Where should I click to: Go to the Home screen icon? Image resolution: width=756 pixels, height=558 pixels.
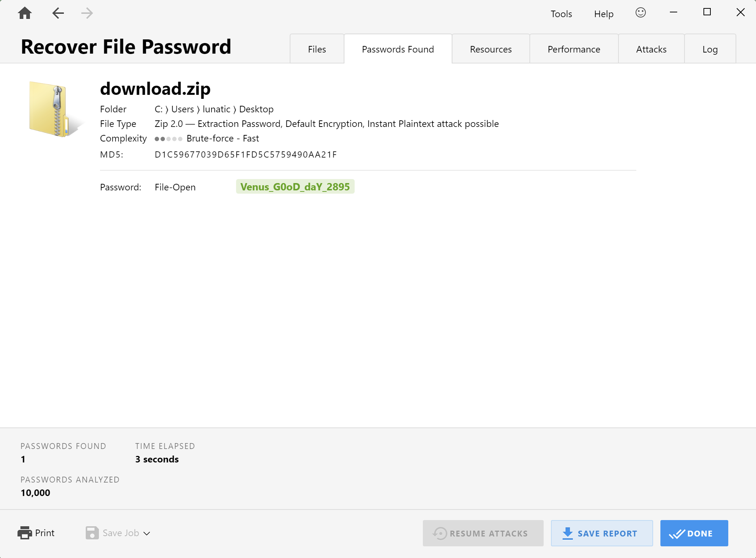click(25, 13)
